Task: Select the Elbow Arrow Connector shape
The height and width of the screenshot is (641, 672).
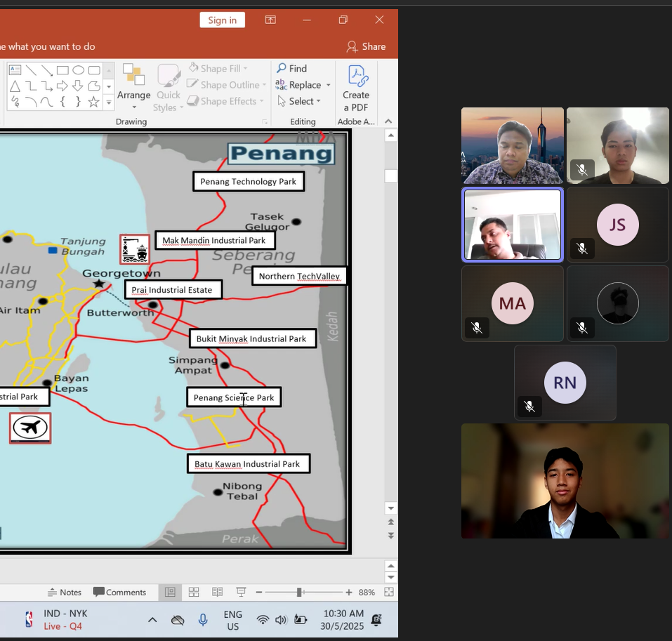Action: 47,86
